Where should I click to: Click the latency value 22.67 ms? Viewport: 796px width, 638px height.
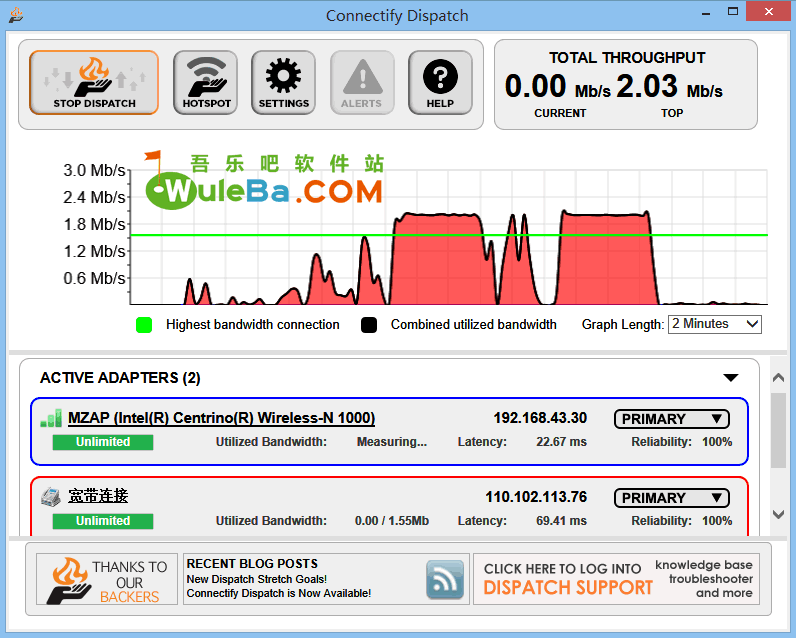click(x=561, y=442)
